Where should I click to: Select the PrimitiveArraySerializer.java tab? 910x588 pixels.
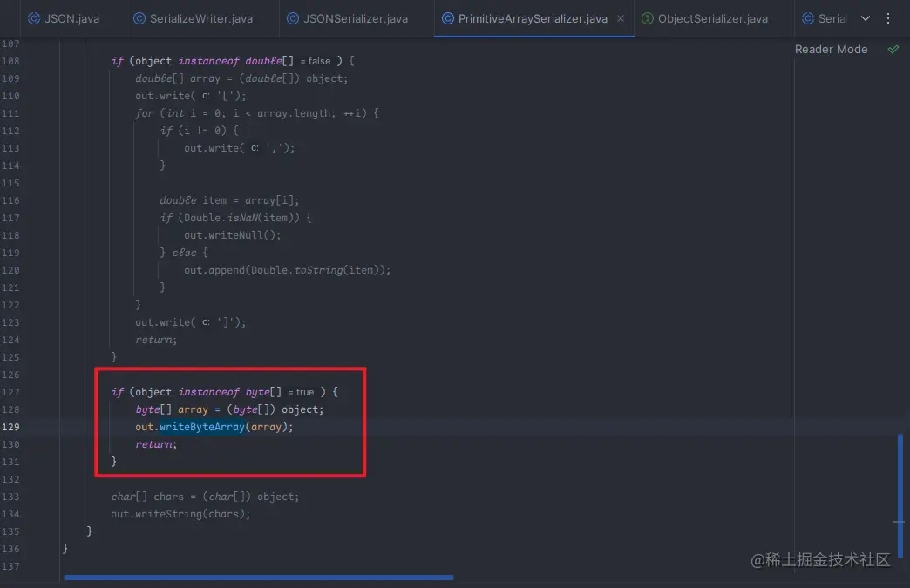pos(533,18)
